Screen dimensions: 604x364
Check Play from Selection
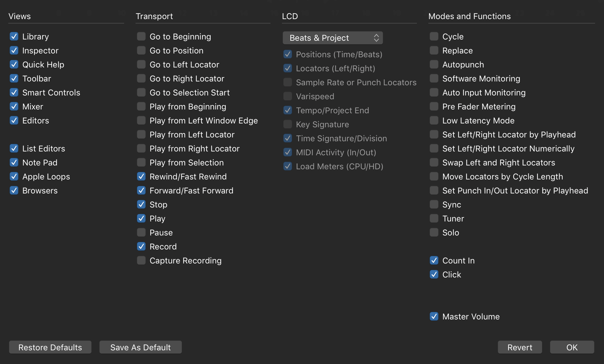pyautogui.click(x=141, y=162)
